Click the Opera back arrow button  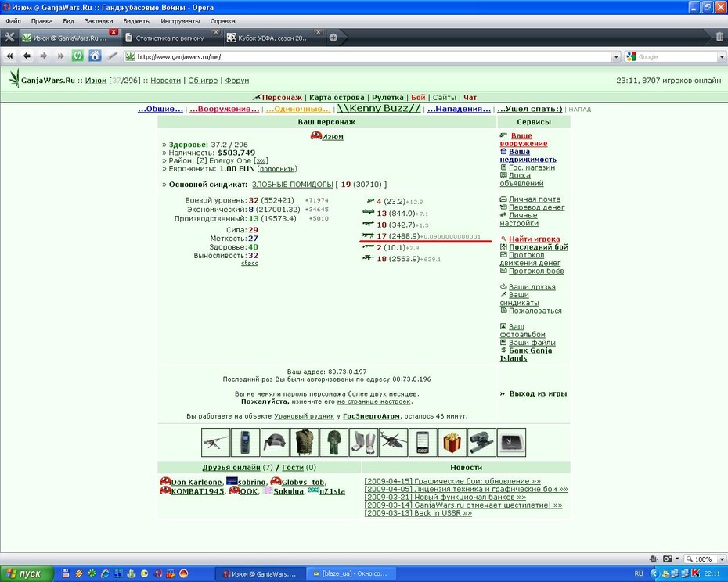click(27, 56)
